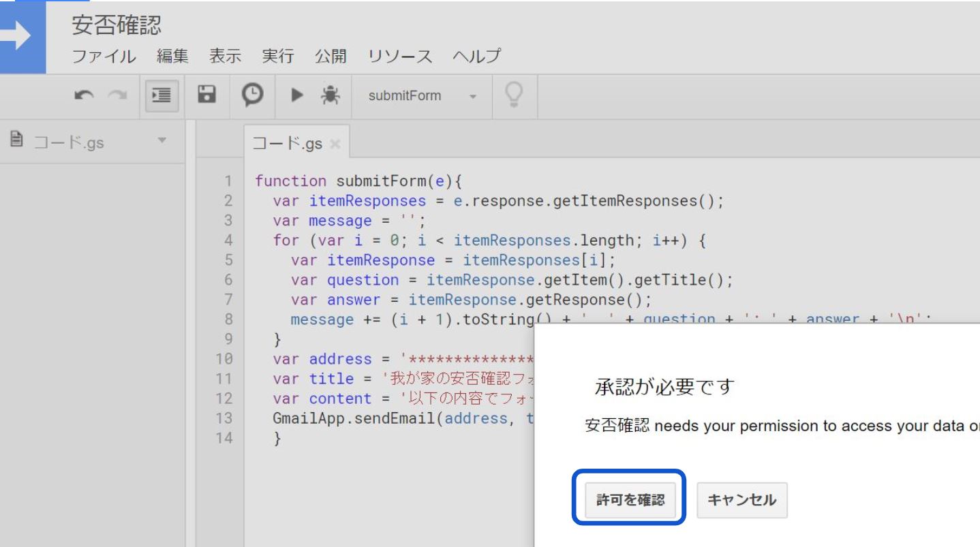Click the redo arrow icon

pyautogui.click(x=118, y=96)
